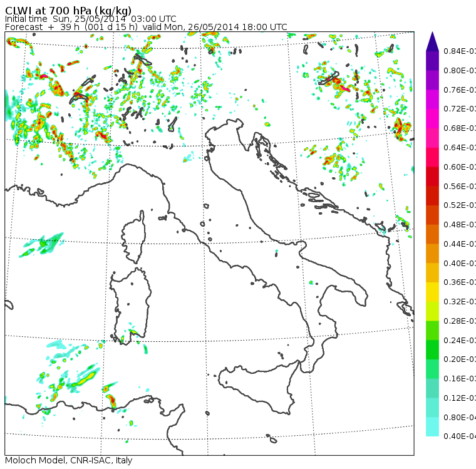Screen dimensions: 476x469
Task: Click the dark indigo arrow atop the color bar
Action: tap(432, 41)
